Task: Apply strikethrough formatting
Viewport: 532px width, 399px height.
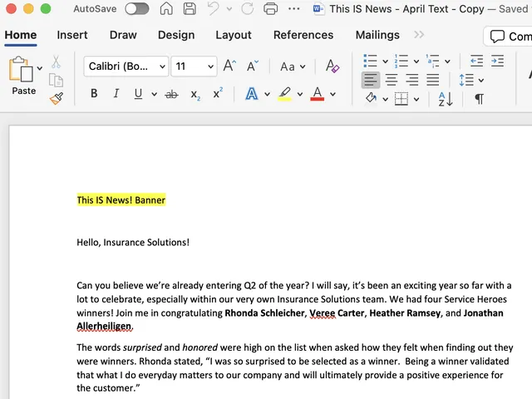Action: point(171,94)
